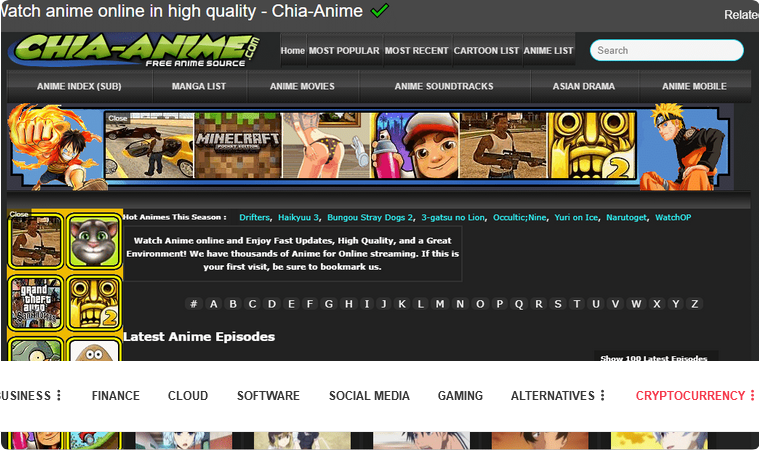This screenshot has width=759, height=450.
Task: Close the top banner ad
Action: tap(118, 118)
